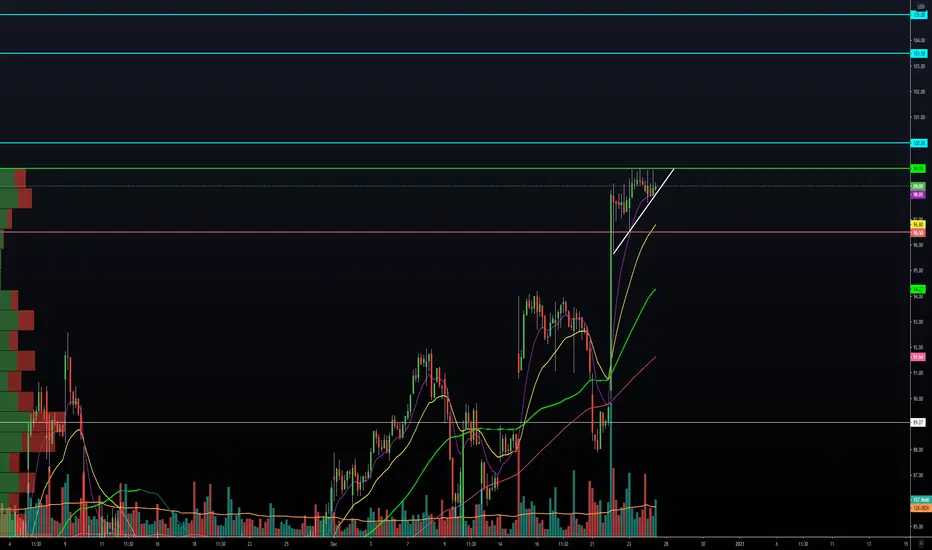Select the white horizontal line at 89.37
This screenshot has width=932, height=550.
[x=455, y=423]
